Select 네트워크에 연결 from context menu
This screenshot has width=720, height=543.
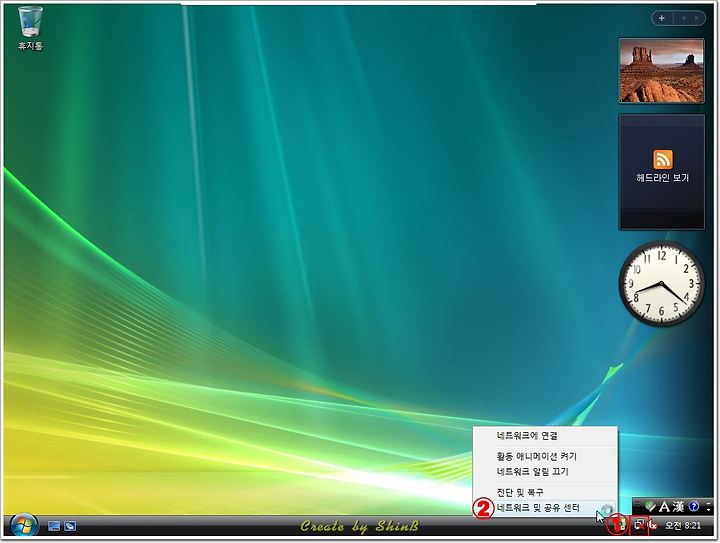tap(545, 436)
